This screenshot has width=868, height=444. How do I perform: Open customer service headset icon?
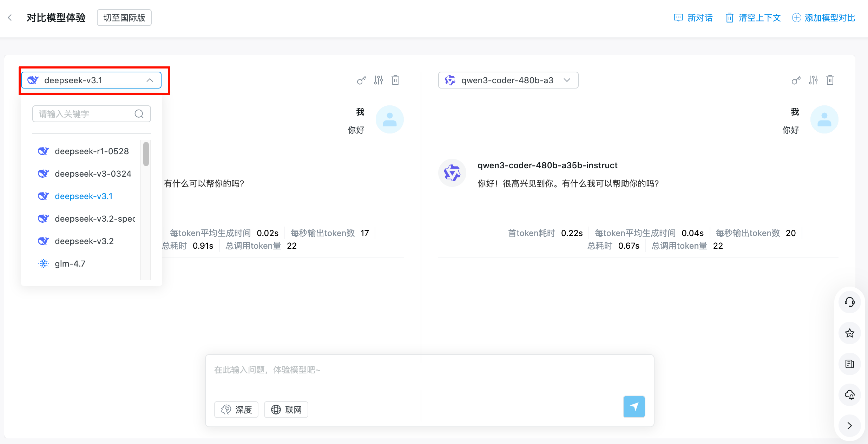pyautogui.click(x=849, y=302)
